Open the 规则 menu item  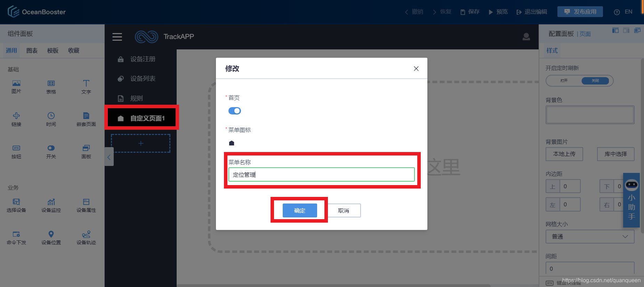140,98
